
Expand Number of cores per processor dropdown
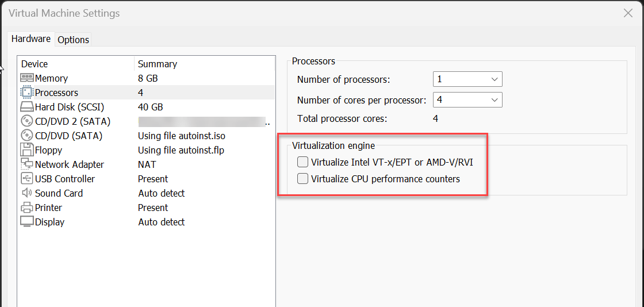467,99
